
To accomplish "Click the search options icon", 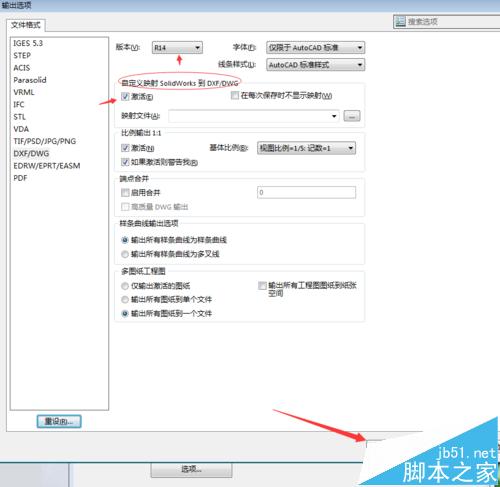I will 400,22.
